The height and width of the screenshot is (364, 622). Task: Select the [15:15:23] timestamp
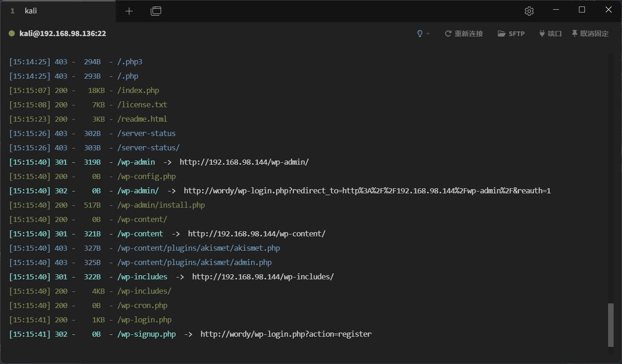[30, 119]
